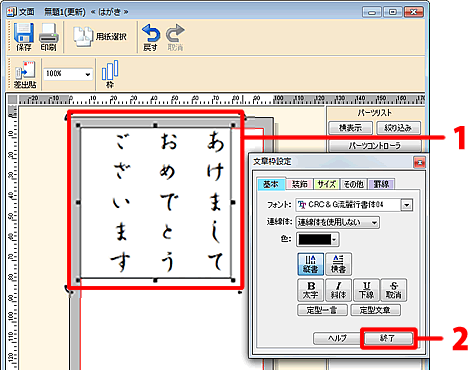Click the vertical ruler

pyautogui.click(x=12, y=237)
